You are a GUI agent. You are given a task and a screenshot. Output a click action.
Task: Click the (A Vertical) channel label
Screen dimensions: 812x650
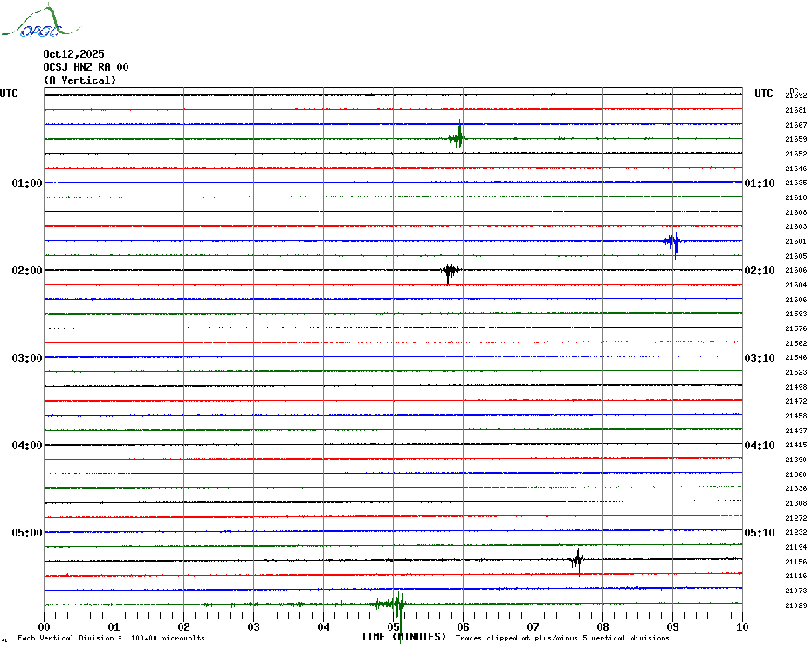pyautogui.click(x=79, y=80)
